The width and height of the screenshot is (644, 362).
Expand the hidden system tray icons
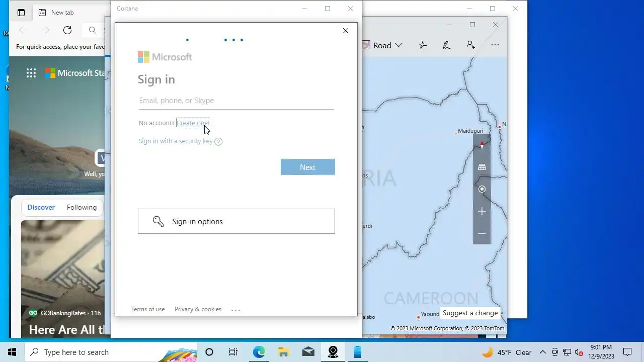coord(542,352)
